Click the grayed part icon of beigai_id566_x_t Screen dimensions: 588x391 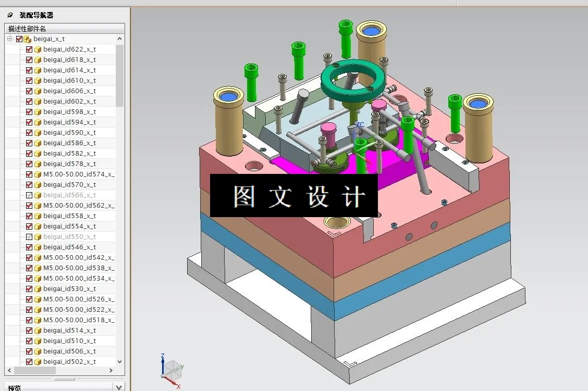37,195
